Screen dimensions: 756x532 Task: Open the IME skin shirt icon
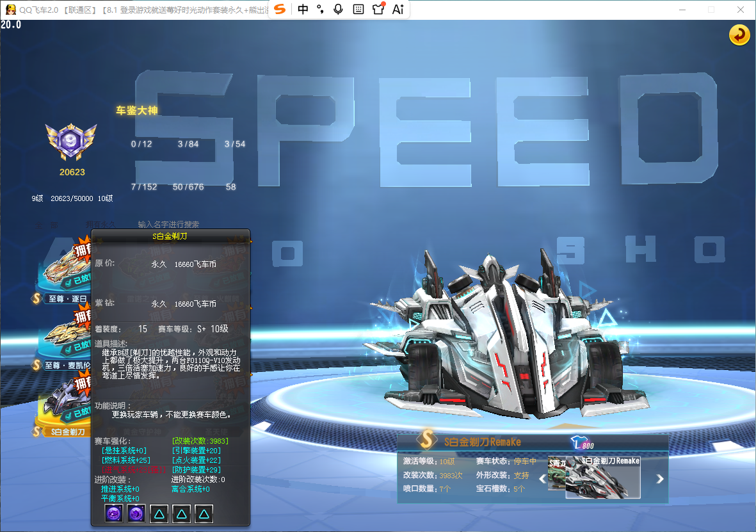tap(378, 9)
